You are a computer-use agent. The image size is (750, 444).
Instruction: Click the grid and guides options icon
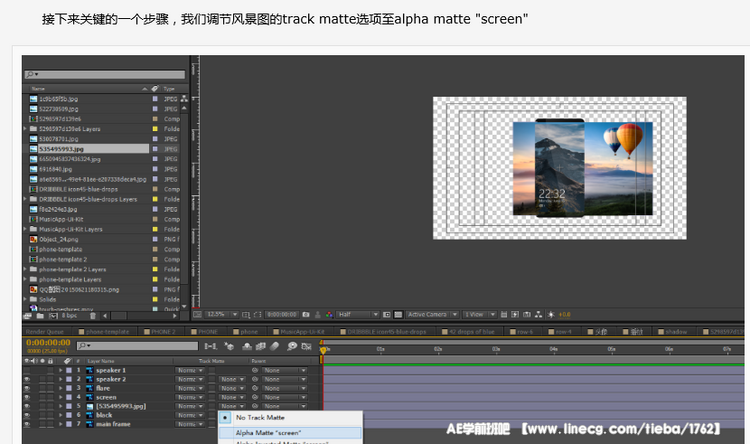246,314
